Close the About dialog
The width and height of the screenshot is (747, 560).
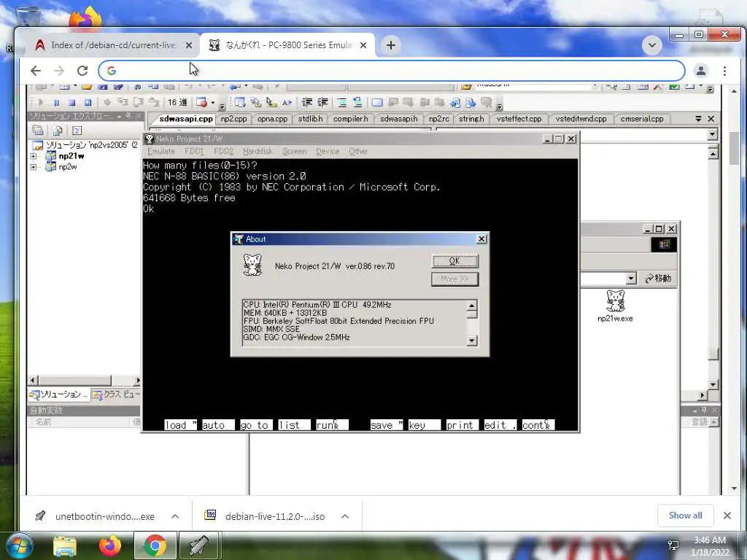tap(481, 239)
